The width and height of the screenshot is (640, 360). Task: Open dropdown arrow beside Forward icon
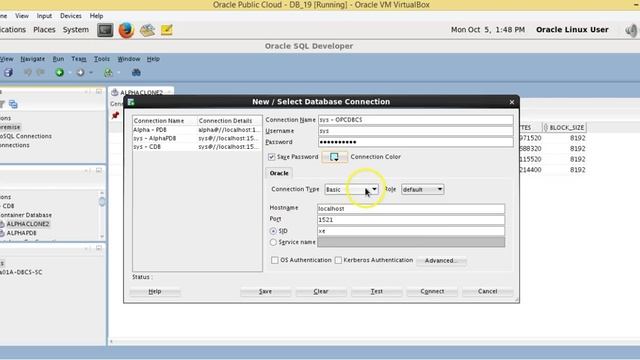[91, 73]
